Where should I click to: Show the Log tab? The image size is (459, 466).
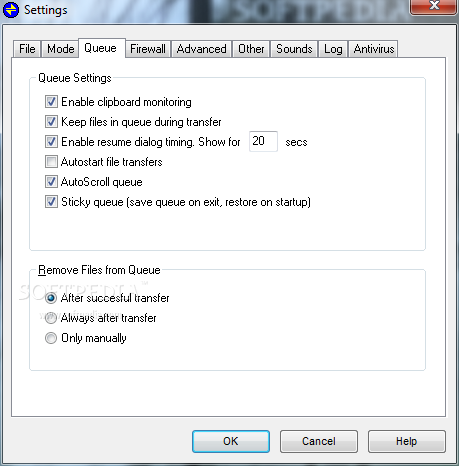[333, 49]
